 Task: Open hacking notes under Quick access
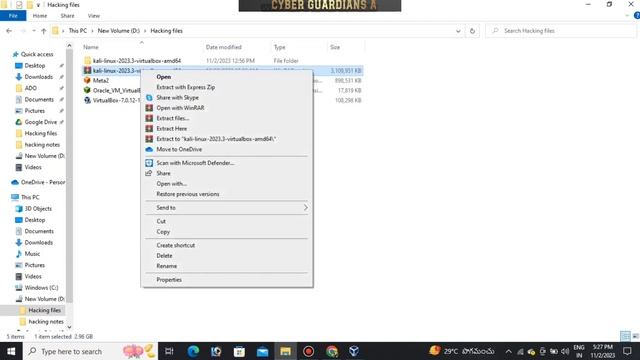coord(42,144)
